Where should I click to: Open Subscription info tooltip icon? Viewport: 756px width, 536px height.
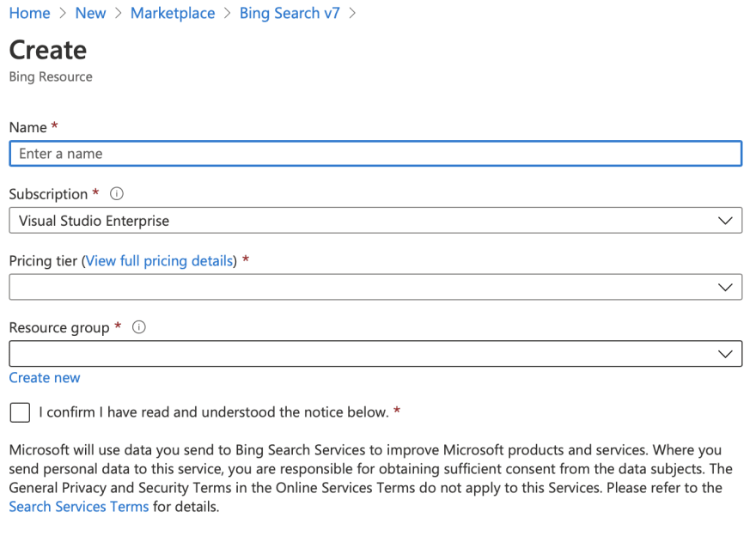click(x=117, y=194)
